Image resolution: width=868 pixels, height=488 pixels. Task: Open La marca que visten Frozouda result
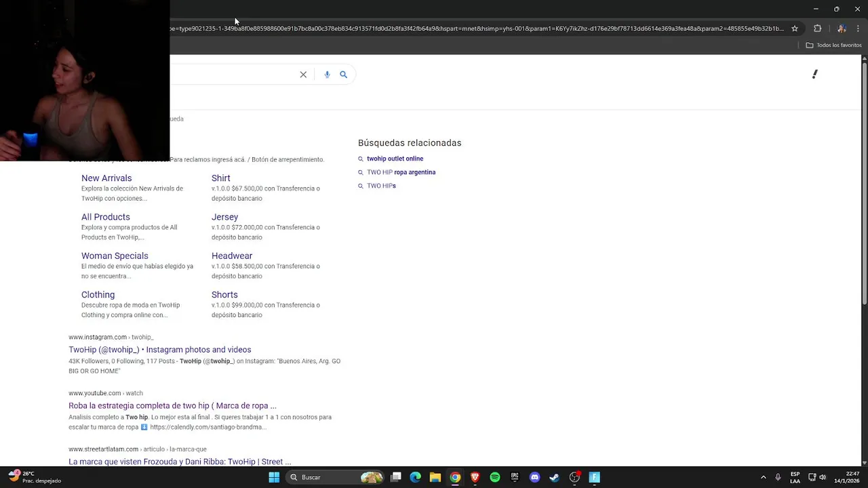(x=180, y=462)
